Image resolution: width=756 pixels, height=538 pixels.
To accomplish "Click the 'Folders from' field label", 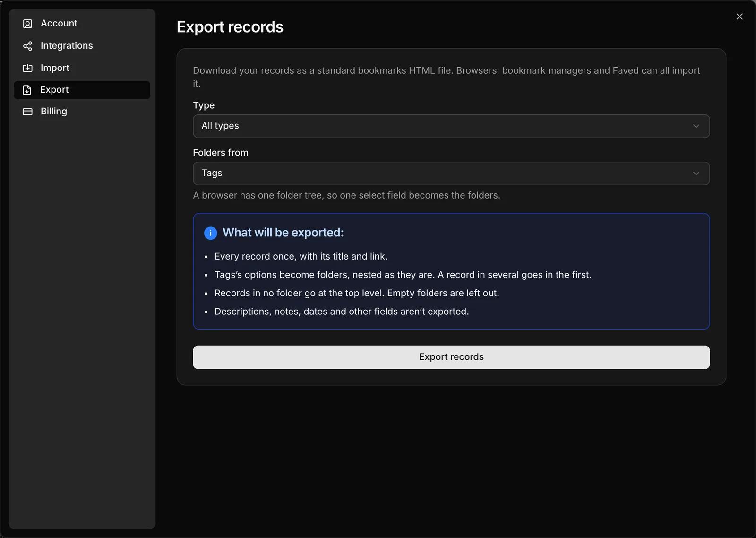I will (221, 153).
